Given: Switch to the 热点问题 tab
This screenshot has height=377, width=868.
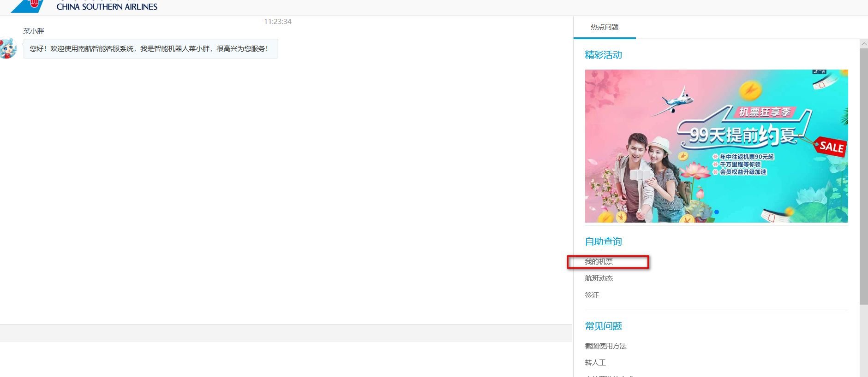Looking at the screenshot, I should click(x=605, y=27).
